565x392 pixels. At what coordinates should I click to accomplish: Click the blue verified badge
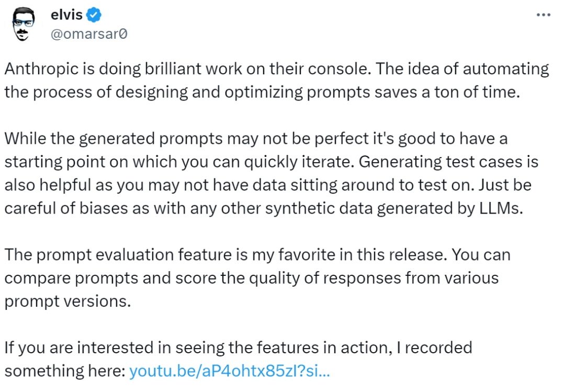click(x=94, y=16)
